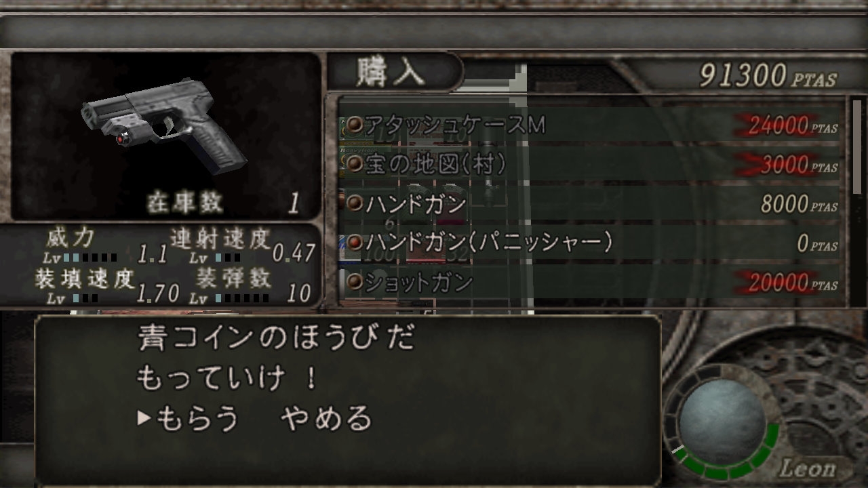Select the ショットガン entry for 20000 PTAS

pyautogui.click(x=591, y=281)
